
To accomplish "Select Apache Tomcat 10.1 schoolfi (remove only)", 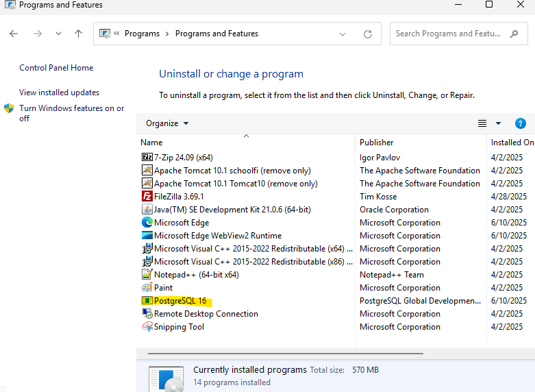I will coord(232,171).
